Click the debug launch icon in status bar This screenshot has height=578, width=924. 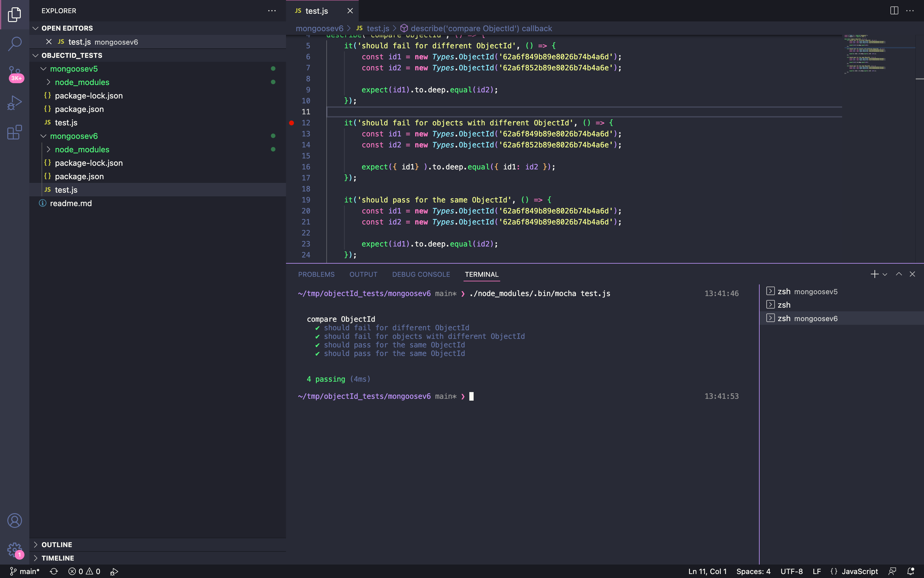coord(114,571)
